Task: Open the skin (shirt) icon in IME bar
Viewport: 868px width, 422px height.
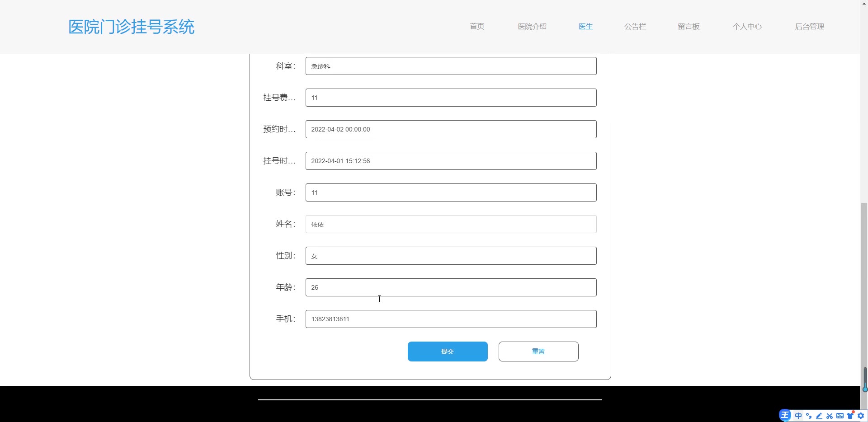Action: pyautogui.click(x=850, y=415)
